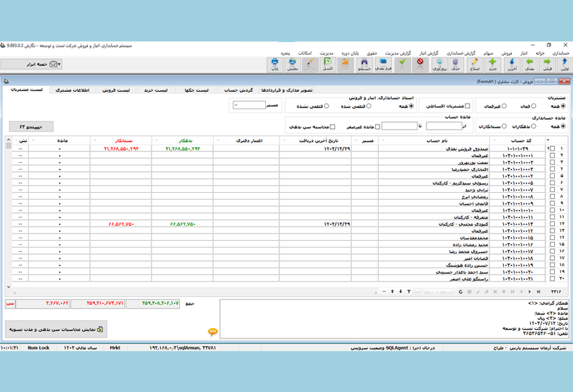
Task: Open the امکانات (Features) menu
Action: (x=304, y=53)
